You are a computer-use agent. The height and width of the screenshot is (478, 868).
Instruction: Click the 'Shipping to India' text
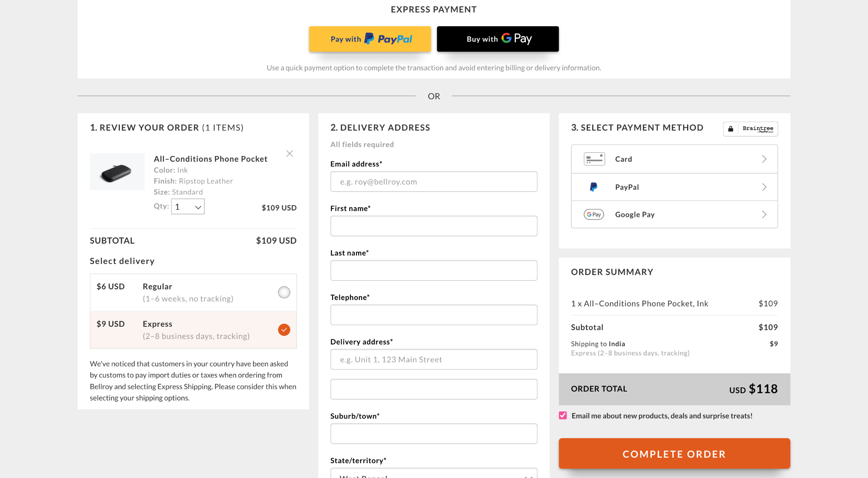(x=598, y=344)
